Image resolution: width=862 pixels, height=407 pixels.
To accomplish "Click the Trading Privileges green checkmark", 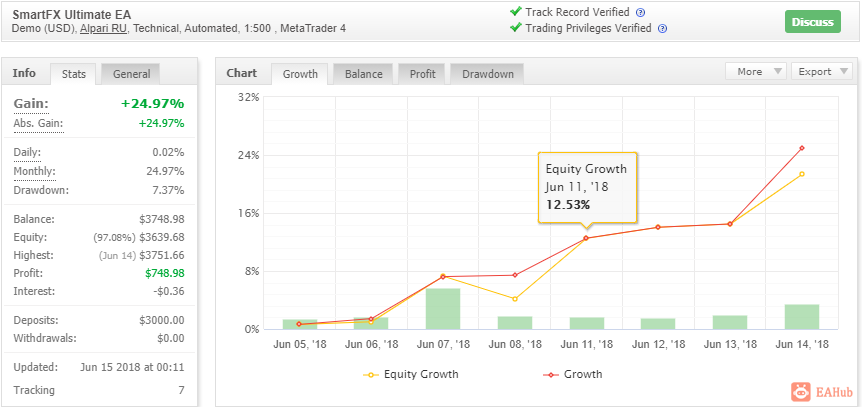I will click(x=515, y=27).
